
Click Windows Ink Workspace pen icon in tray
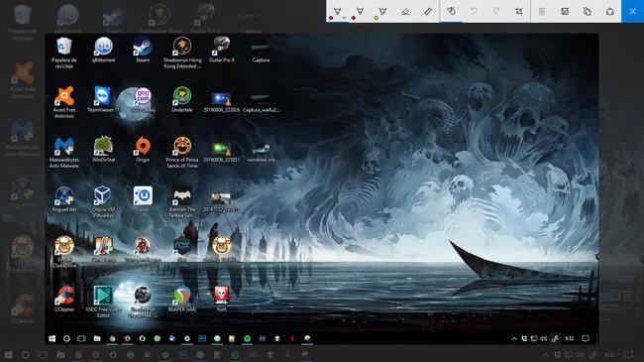click(x=555, y=338)
